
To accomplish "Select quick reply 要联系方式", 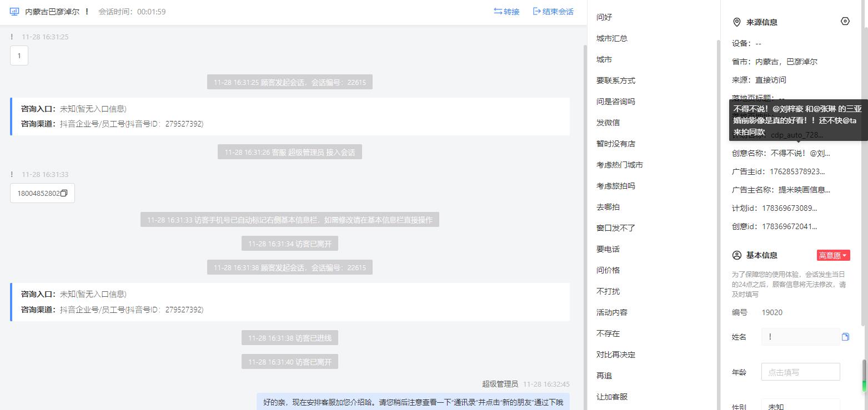I will click(x=616, y=80).
